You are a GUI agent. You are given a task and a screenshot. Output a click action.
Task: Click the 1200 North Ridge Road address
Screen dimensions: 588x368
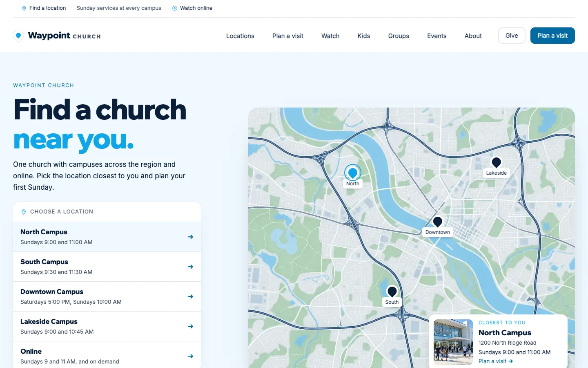click(508, 343)
